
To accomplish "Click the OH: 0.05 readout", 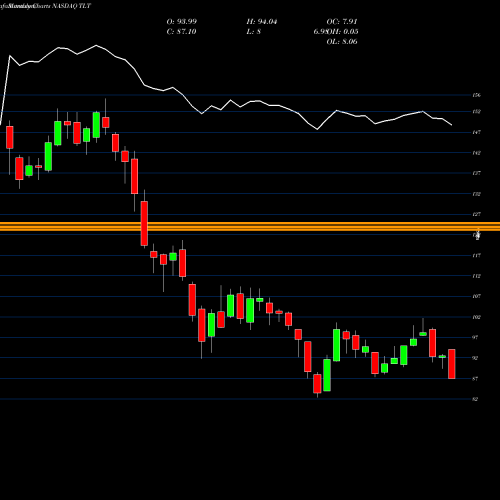I will [343, 32].
